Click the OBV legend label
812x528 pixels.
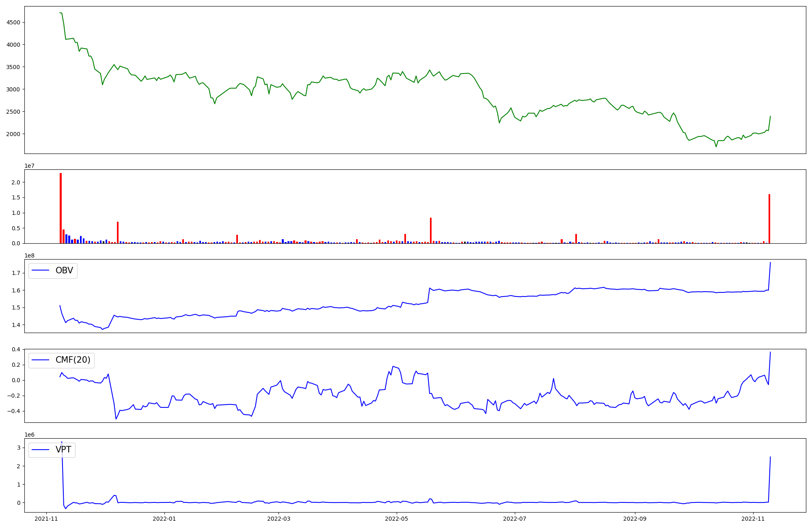[x=64, y=270]
